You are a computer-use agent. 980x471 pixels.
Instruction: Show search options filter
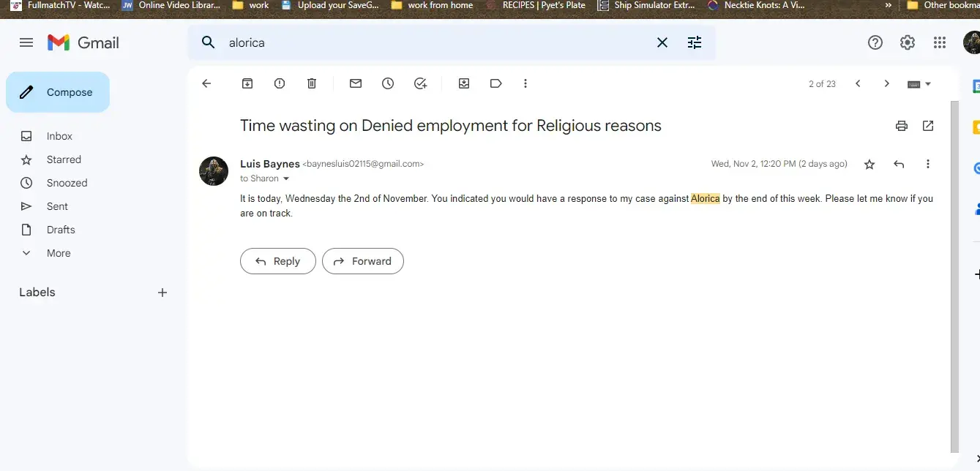coord(695,42)
